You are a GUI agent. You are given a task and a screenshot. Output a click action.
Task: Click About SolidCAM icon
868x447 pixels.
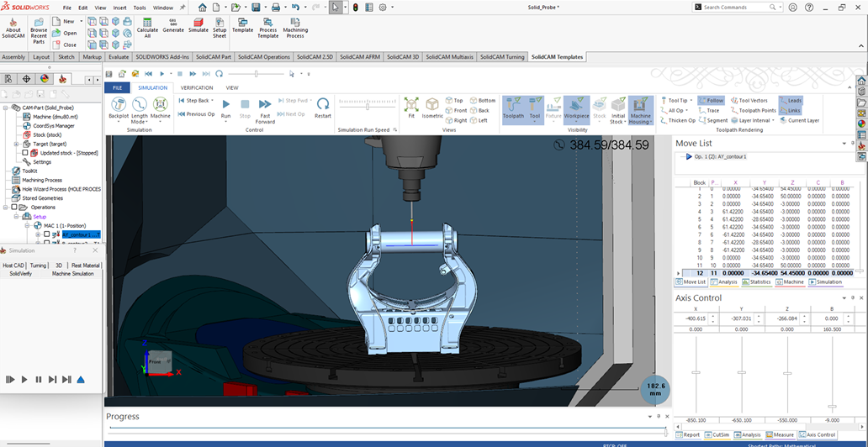click(x=12, y=28)
